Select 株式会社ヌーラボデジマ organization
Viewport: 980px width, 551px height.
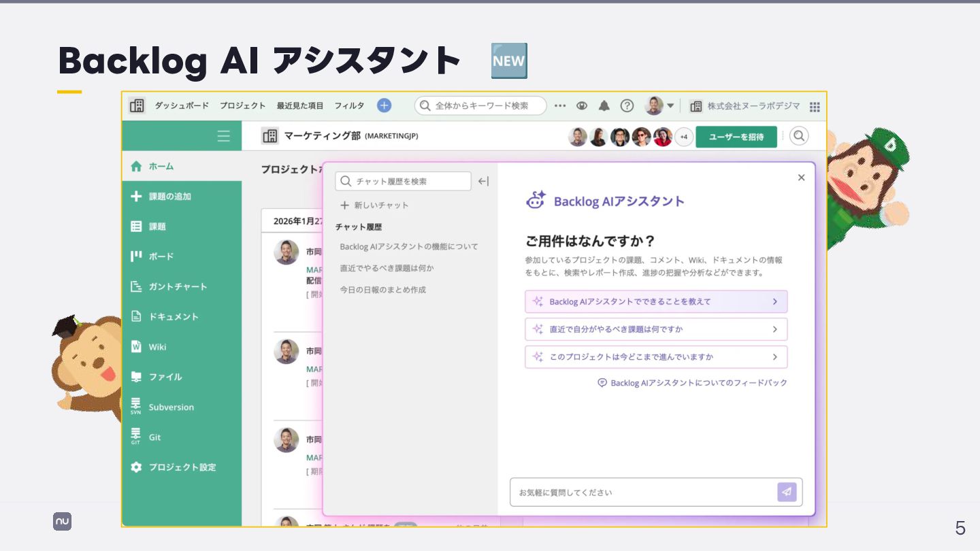745,106
